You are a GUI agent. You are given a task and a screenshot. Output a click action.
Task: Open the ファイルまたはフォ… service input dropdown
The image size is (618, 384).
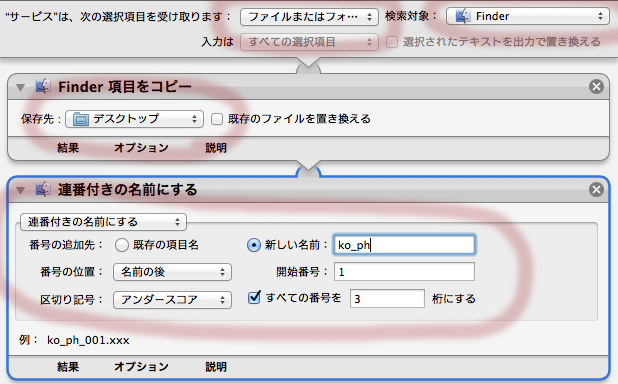(x=309, y=17)
